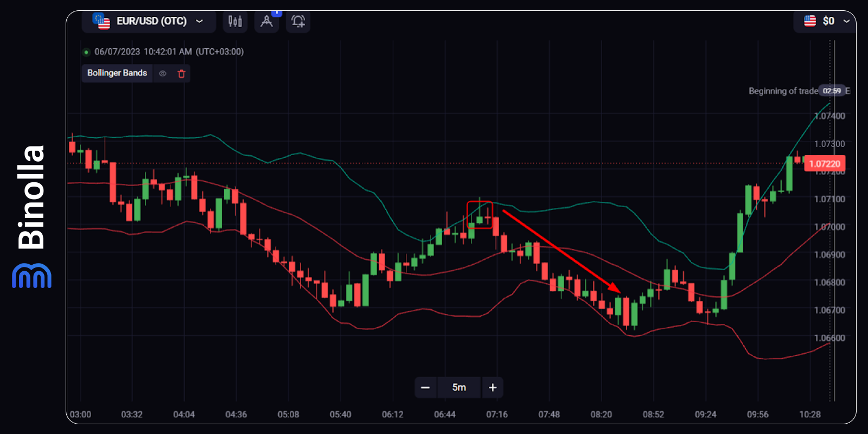Click the green online status dot
Image resolution: width=868 pixels, height=434 pixels.
coord(86,52)
